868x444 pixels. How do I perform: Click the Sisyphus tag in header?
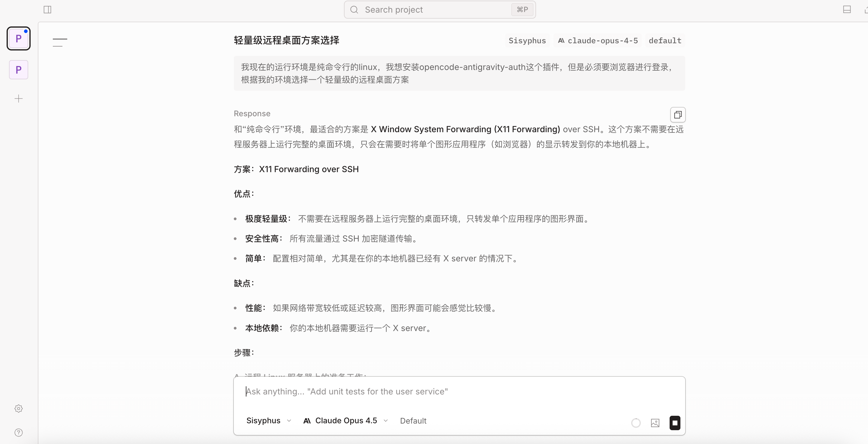tap(527, 41)
